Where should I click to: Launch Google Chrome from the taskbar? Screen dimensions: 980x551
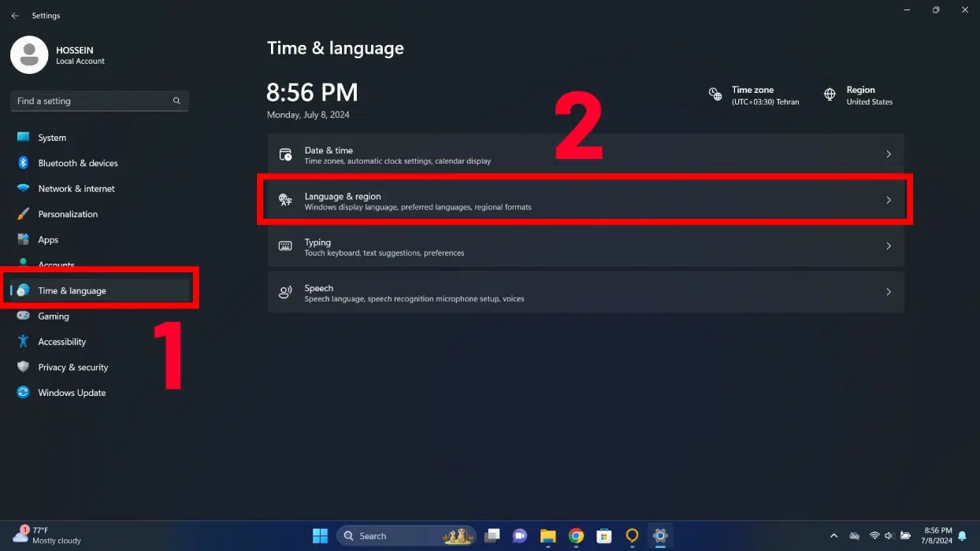coord(576,535)
